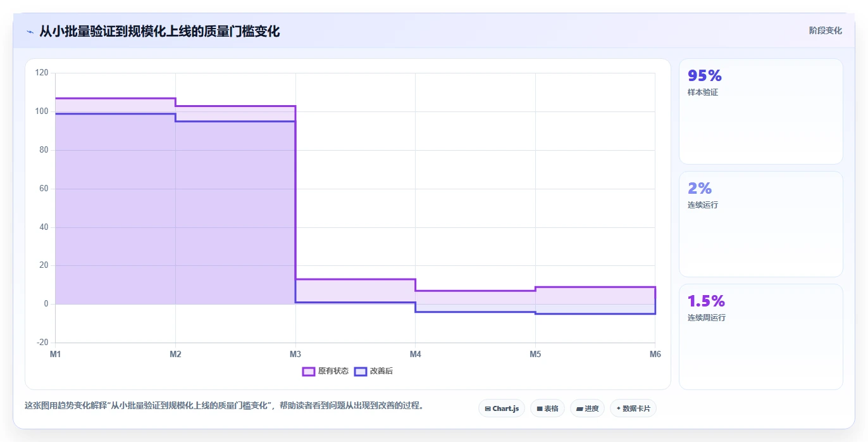Open the 95% 样本验证 card
Screen dimensions: 868x442
pyautogui.click(x=760, y=111)
